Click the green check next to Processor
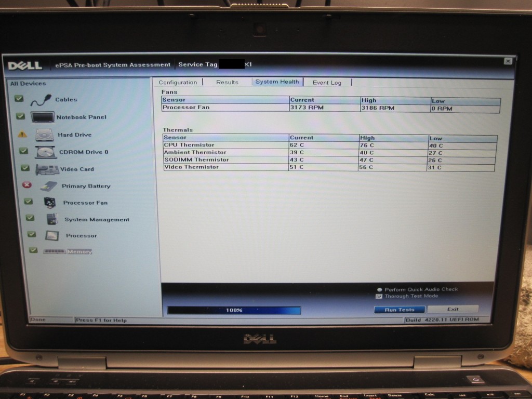532x399 pixels. [x=32, y=234]
